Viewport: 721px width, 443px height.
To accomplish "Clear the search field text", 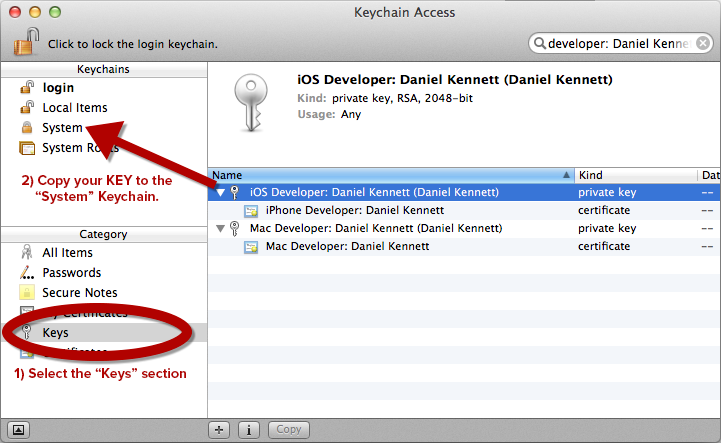I will click(703, 43).
